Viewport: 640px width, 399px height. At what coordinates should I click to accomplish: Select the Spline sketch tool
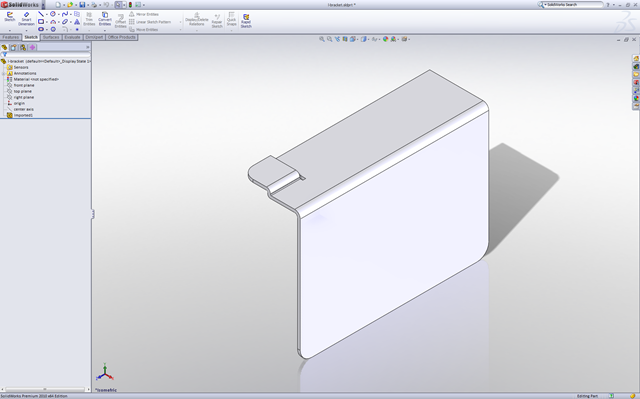[x=65, y=14]
